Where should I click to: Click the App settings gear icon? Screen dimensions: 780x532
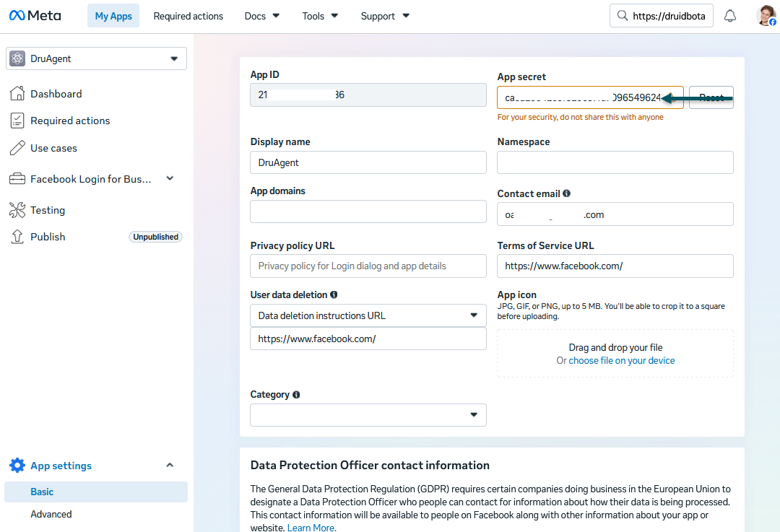pyautogui.click(x=17, y=466)
